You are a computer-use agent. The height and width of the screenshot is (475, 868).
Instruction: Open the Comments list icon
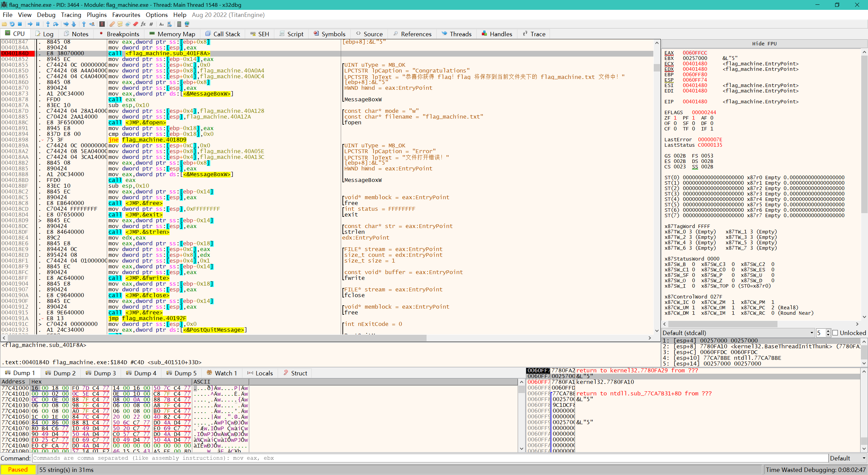[120, 24]
